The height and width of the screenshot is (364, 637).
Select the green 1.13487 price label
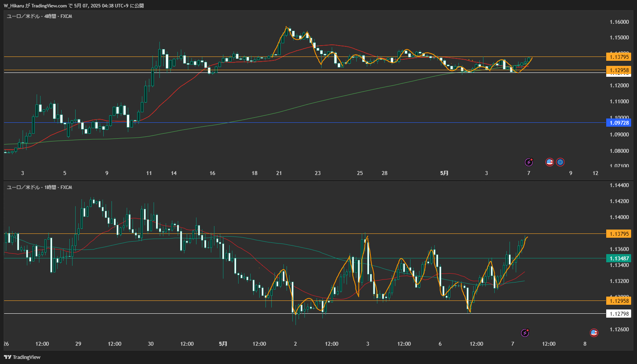coord(619,258)
